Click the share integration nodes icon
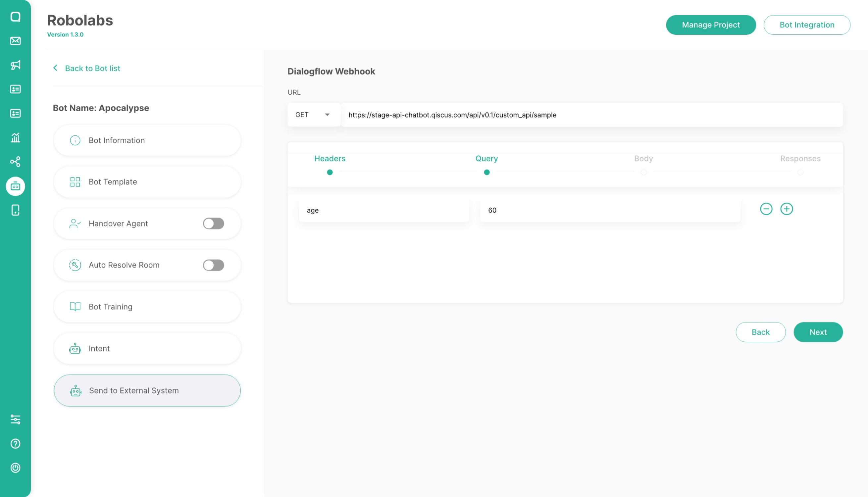The image size is (868, 497). (15, 162)
